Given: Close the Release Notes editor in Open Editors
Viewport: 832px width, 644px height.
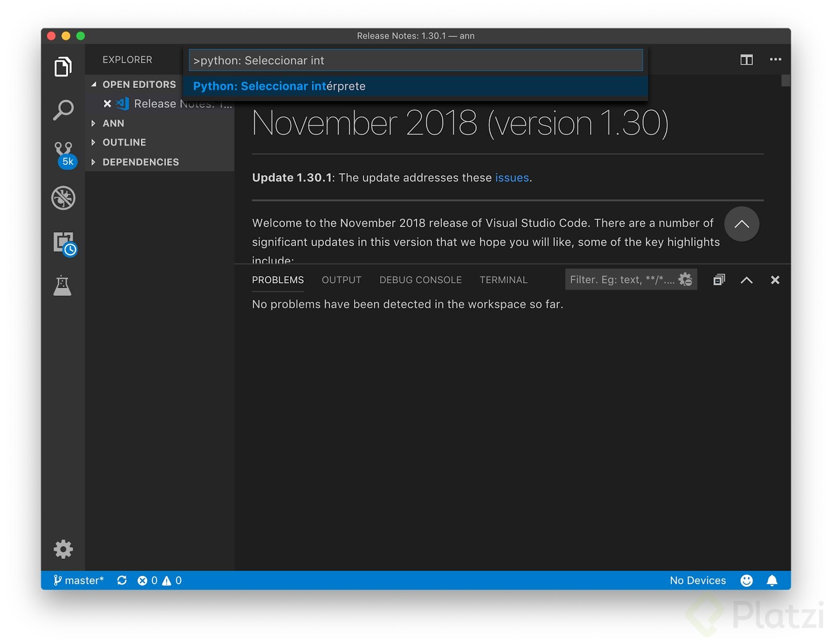Looking at the screenshot, I should click(107, 103).
